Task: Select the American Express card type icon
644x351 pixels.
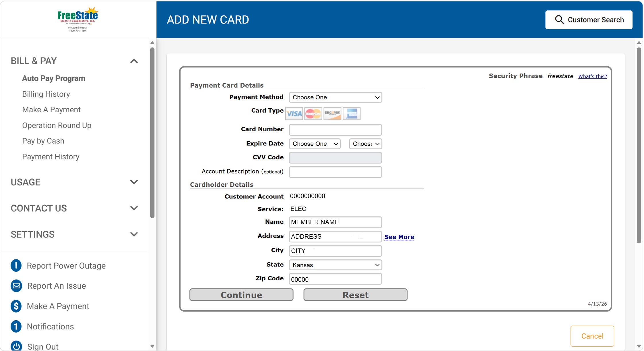Action: pos(351,113)
